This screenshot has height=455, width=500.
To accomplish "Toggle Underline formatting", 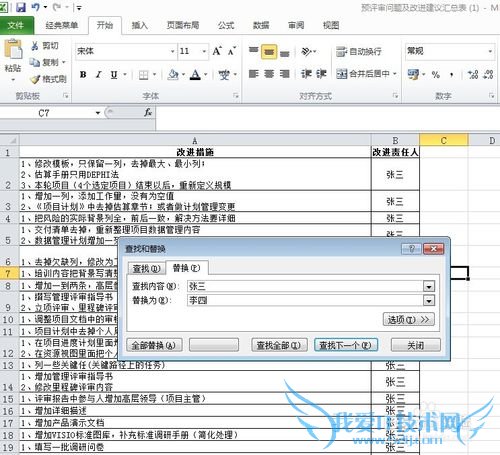I will point(114,75).
